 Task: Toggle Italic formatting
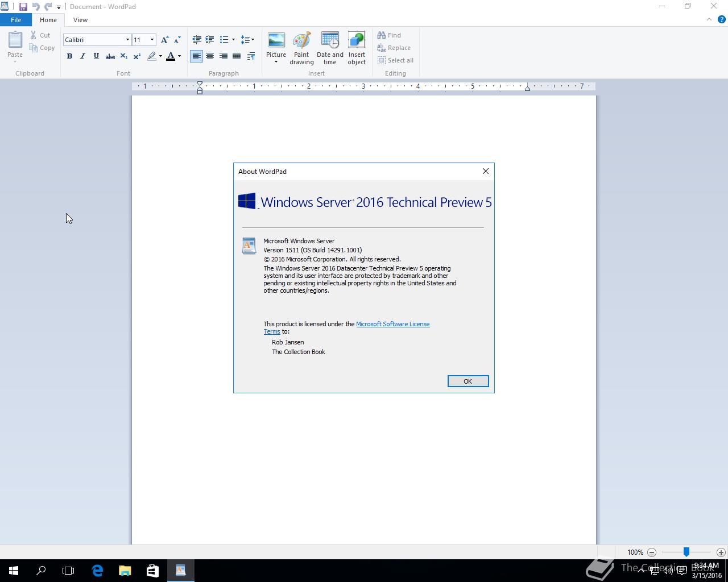(82, 56)
